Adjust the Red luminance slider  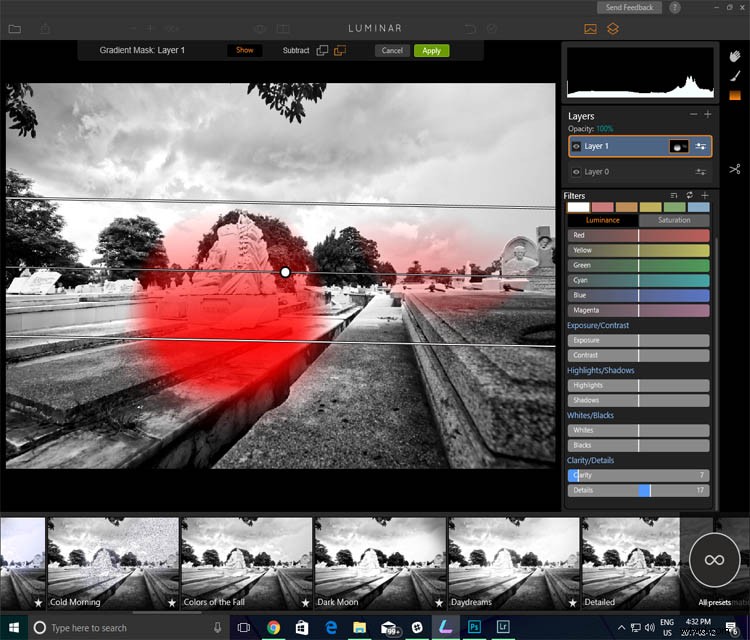639,235
